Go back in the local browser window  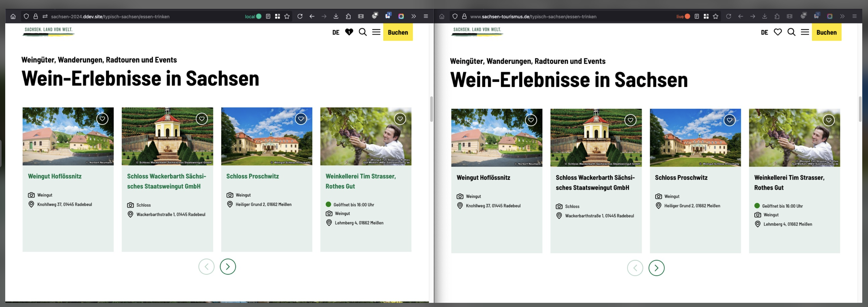(x=312, y=16)
